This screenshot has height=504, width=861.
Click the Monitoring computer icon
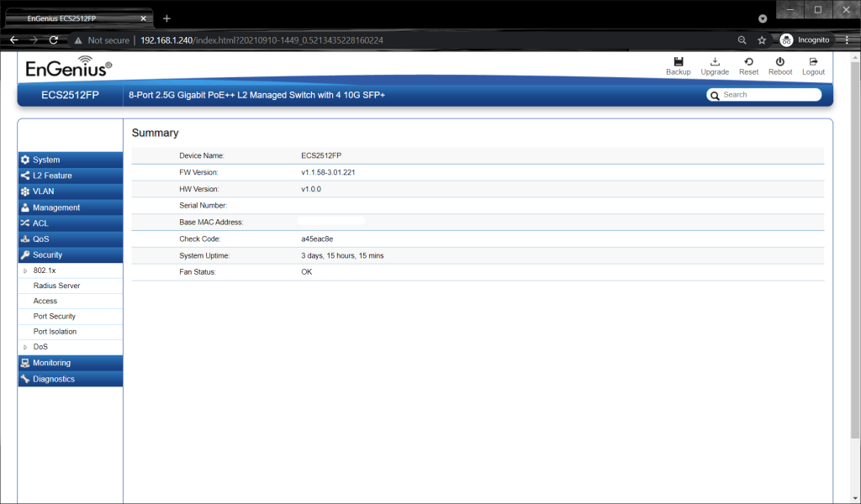click(x=25, y=363)
